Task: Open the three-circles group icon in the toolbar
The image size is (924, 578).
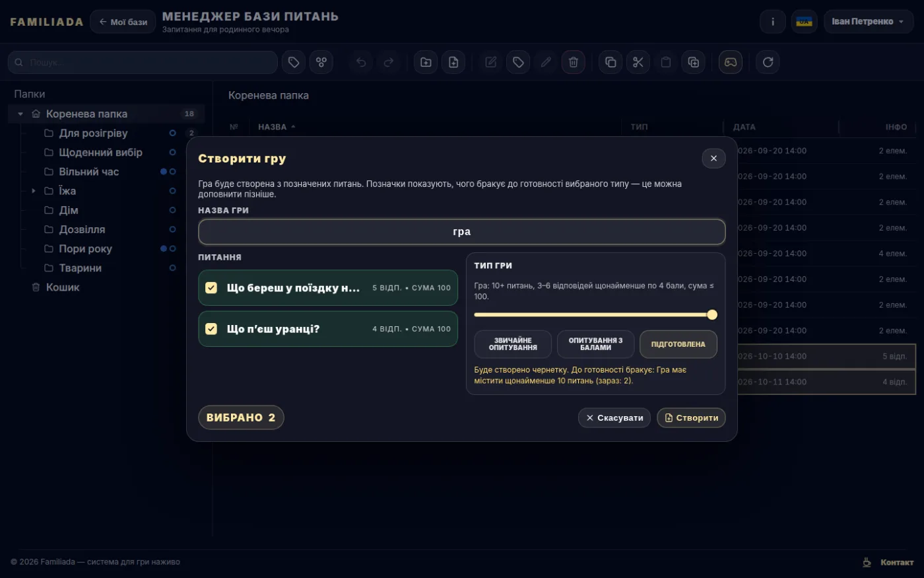Action: pyautogui.click(x=321, y=62)
